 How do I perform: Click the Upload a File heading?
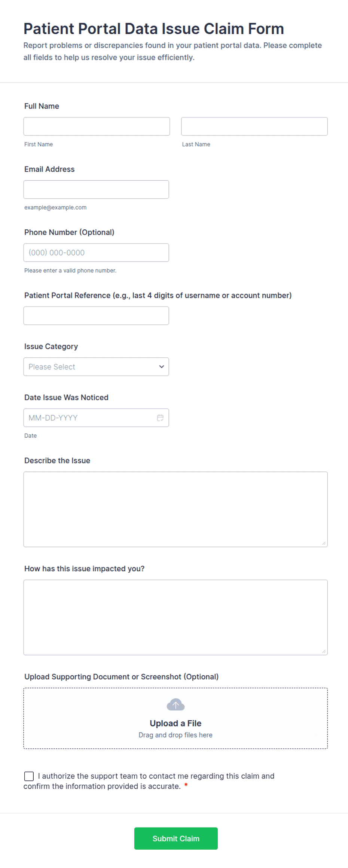(x=175, y=723)
